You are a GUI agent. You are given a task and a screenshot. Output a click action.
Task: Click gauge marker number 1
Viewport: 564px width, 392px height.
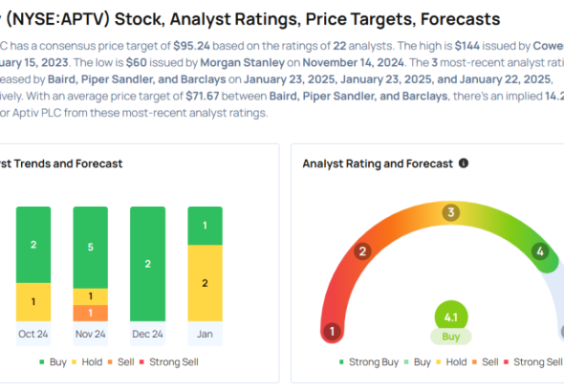pos(332,331)
